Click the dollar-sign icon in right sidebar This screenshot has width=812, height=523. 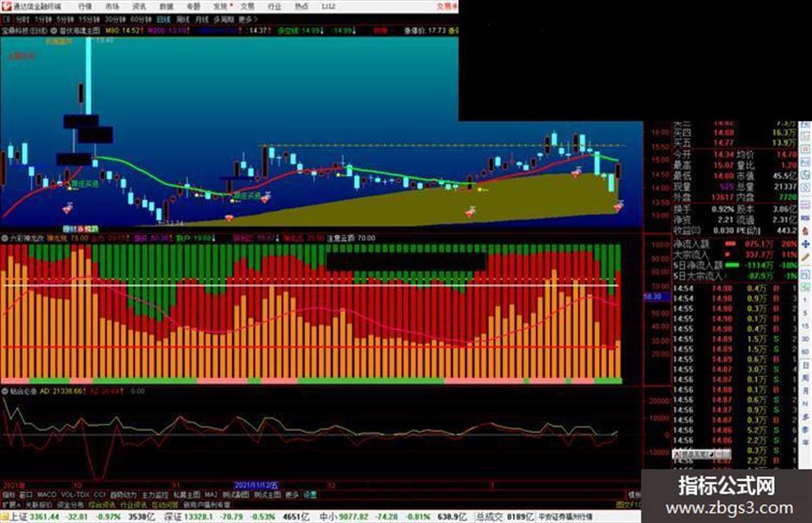click(x=805, y=231)
